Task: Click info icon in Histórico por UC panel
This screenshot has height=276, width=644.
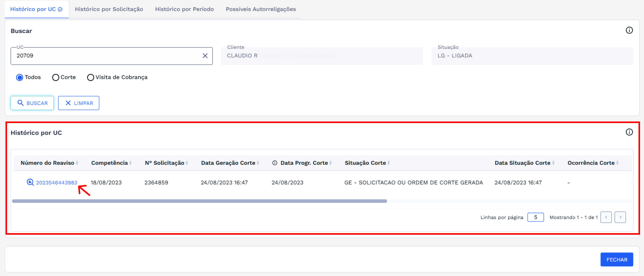Action: pos(629,132)
